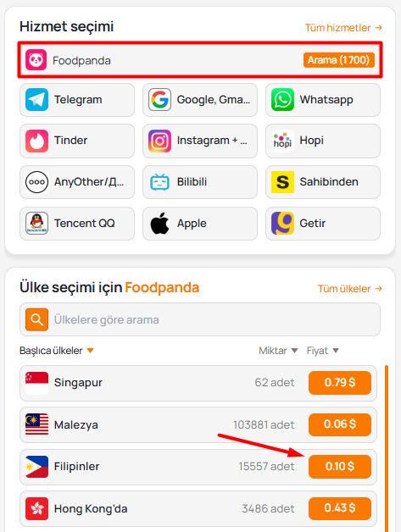The width and height of the screenshot is (401, 532).
Task: Open the Tüm ülkeler link
Action: [x=350, y=289]
